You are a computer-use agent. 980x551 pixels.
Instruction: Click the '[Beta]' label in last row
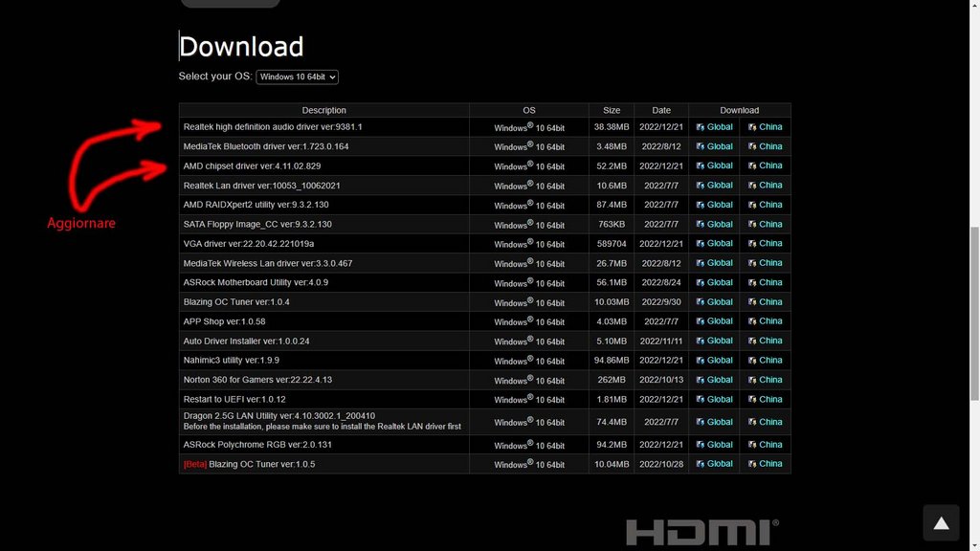195,464
